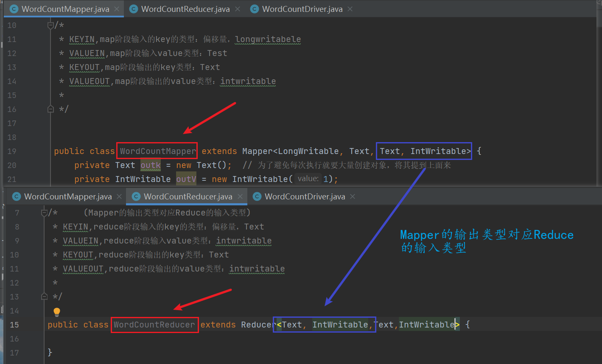Viewport: 602px width, 364px height.
Task: Click gutter line number 8 in Reducer file
Action: [x=17, y=227]
